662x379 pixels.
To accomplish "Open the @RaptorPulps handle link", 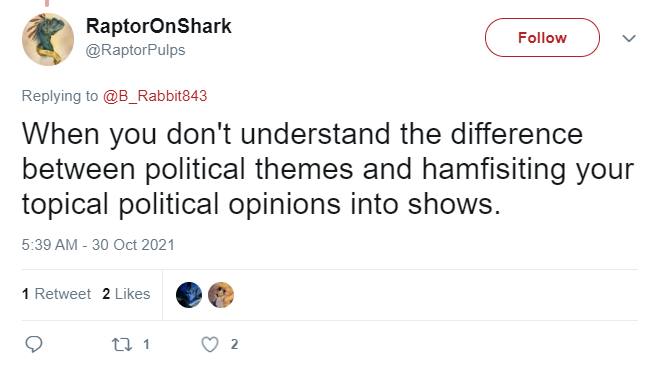I will coord(136,50).
